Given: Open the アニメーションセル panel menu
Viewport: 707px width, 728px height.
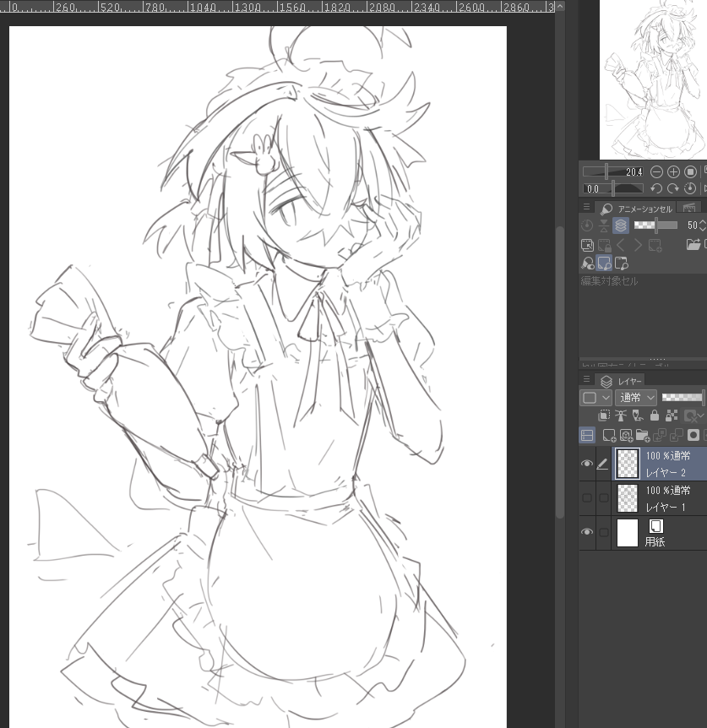Looking at the screenshot, I should (586, 207).
